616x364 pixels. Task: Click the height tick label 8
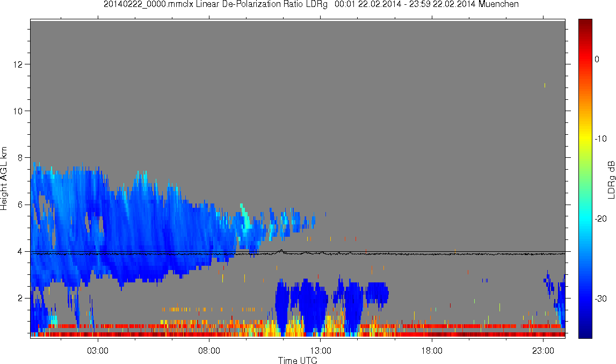click(20, 158)
